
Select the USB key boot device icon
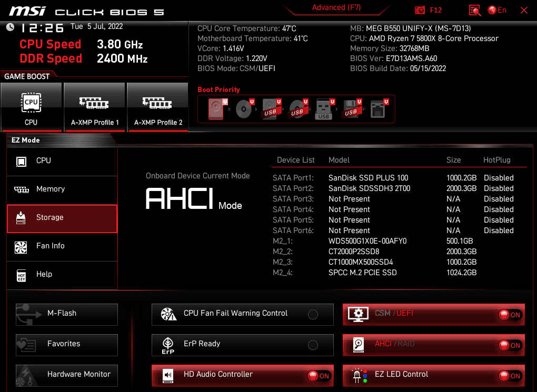325,109
